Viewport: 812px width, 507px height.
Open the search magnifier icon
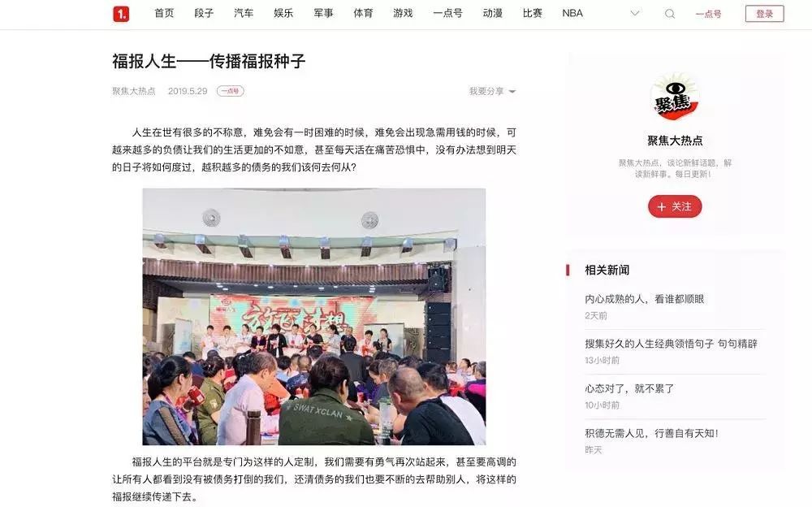[670, 14]
